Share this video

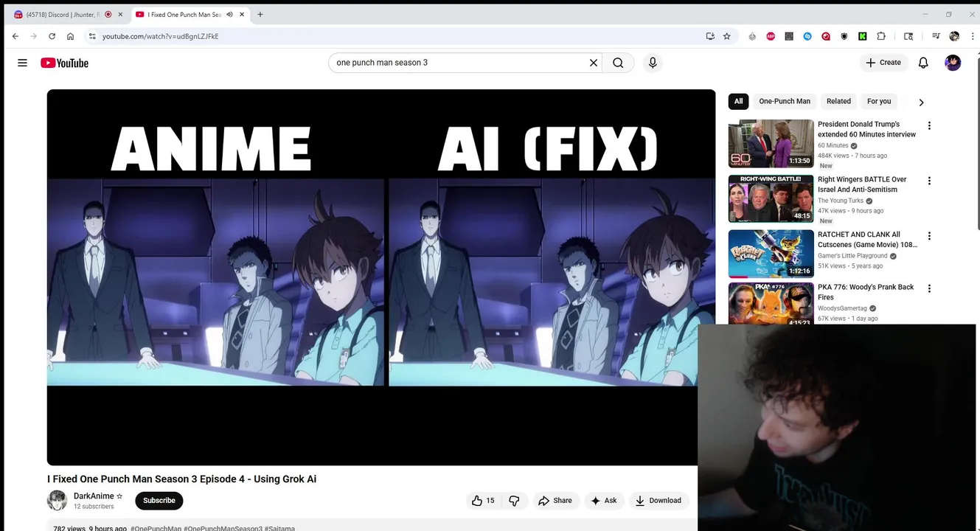(555, 501)
